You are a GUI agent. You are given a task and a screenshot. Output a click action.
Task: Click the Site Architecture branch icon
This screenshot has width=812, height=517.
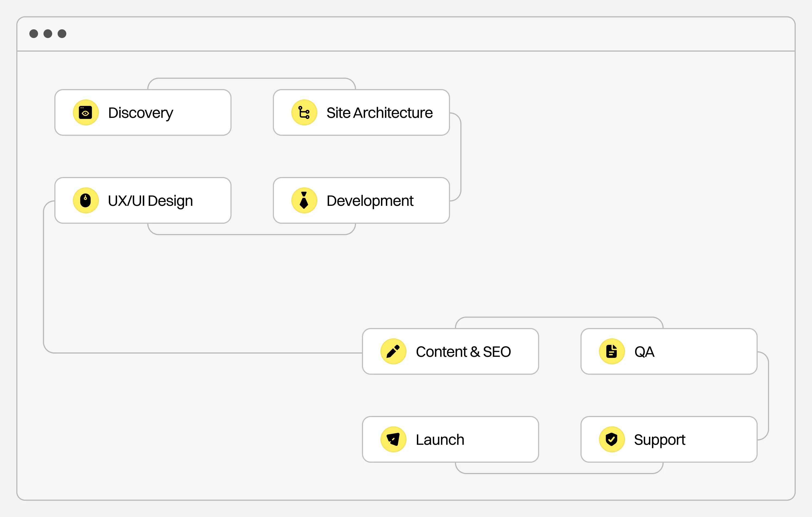pyautogui.click(x=304, y=113)
